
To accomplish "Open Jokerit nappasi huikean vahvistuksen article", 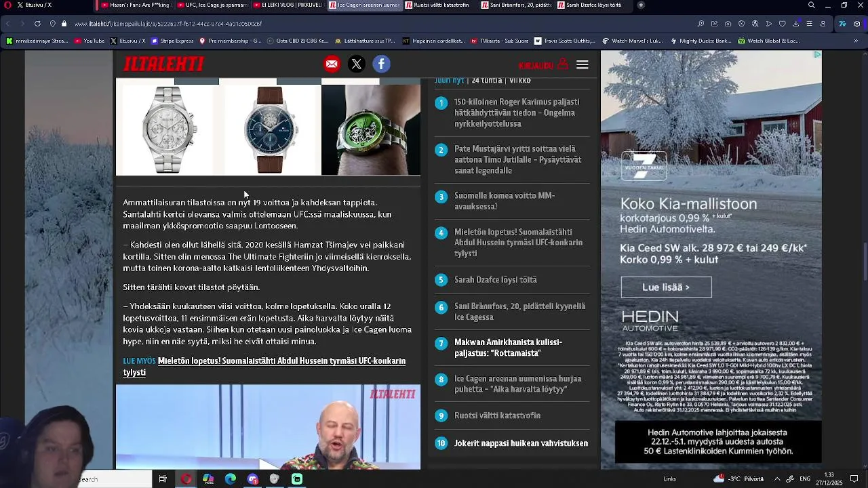I will coord(521,443).
